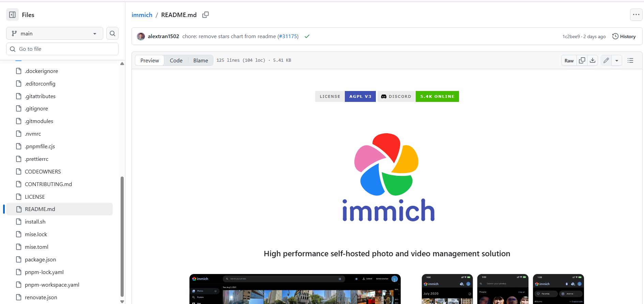Collapse the Files side panel icon
644x304 pixels.
click(x=12, y=15)
